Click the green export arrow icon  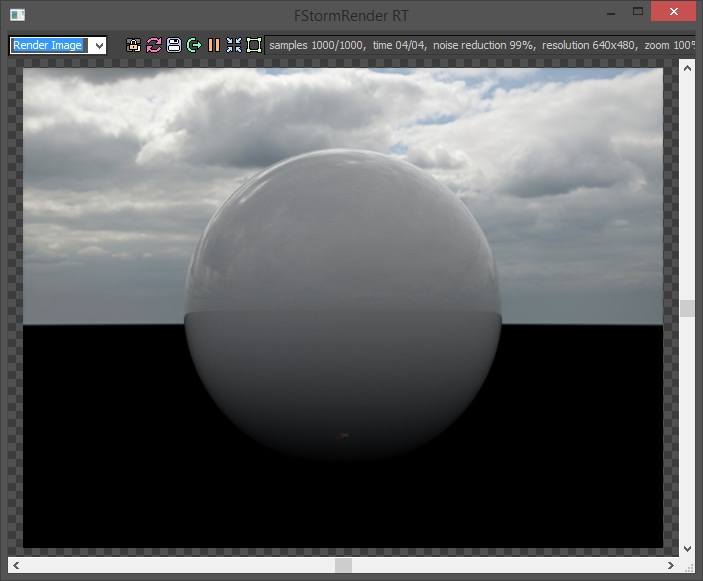click(193, 45)
